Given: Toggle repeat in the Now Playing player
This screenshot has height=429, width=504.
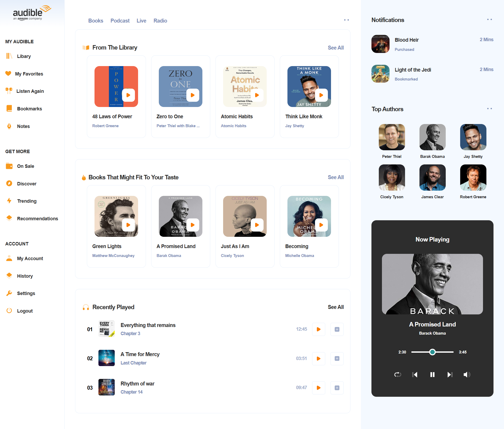Looking at the screenshot, I should pyautogui.click(x=398, y=375).
